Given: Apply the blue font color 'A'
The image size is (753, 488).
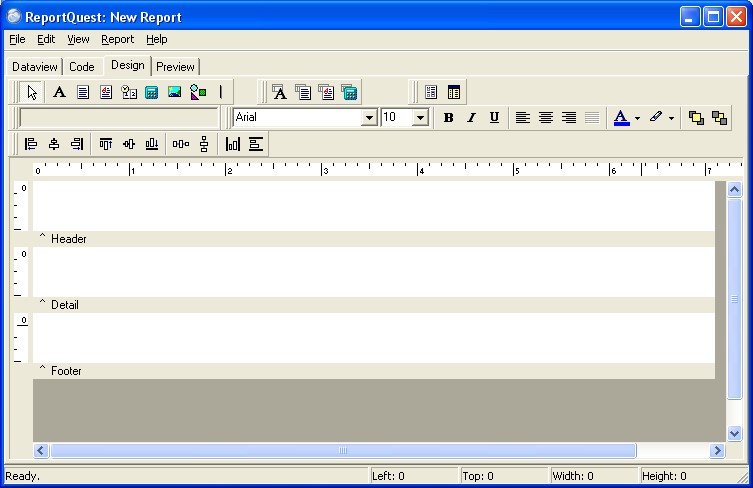Looking at the screenshot, I should pyautogui.click(x=621, y=118).
